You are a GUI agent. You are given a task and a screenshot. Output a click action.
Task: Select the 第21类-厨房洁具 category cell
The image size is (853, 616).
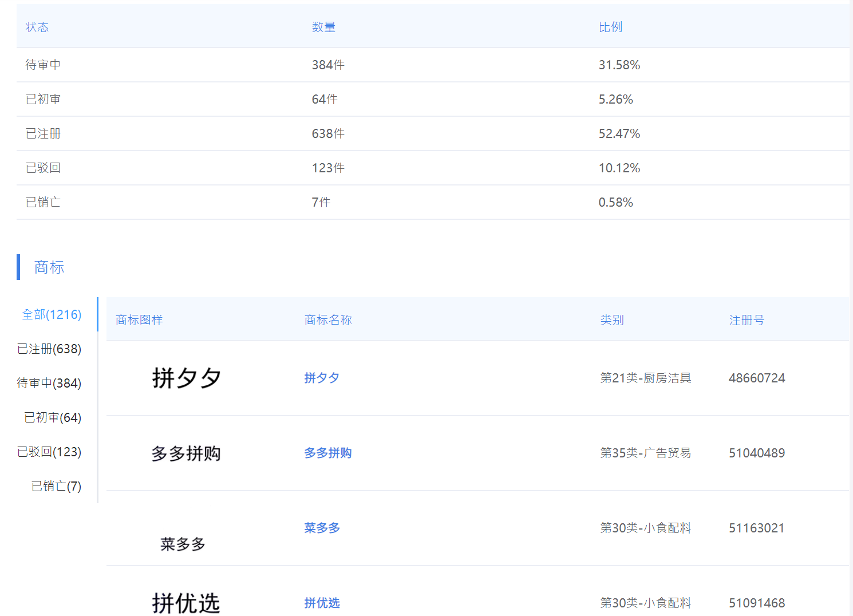[x=646, y=378]
